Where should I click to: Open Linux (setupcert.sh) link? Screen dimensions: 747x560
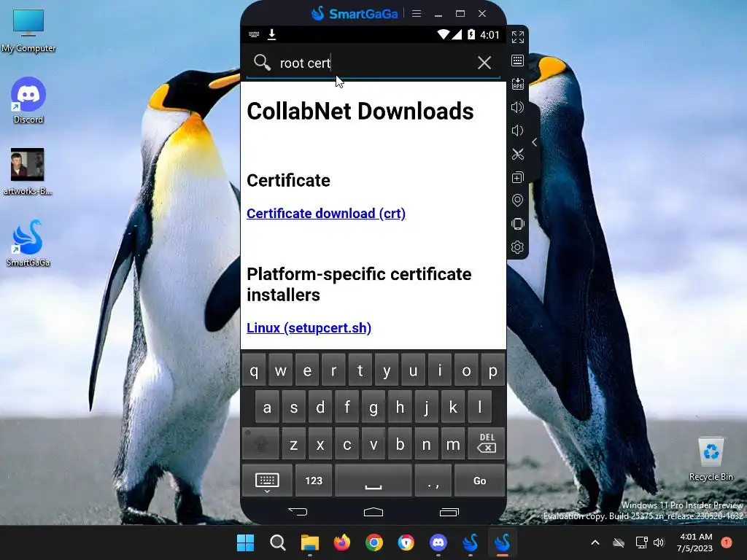tap(309, 327)
